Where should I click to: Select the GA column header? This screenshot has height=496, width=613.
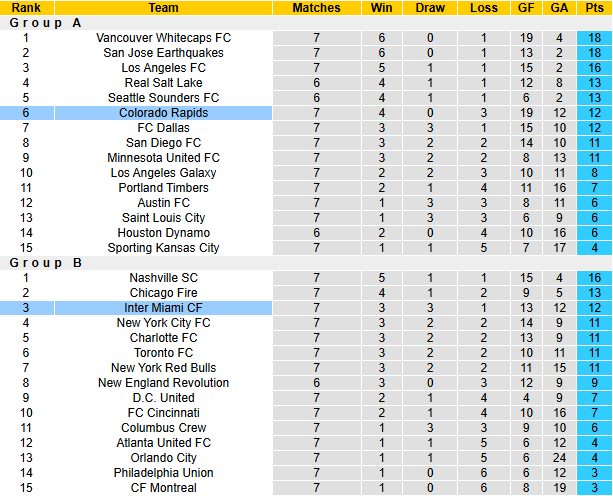coord(559,8)
